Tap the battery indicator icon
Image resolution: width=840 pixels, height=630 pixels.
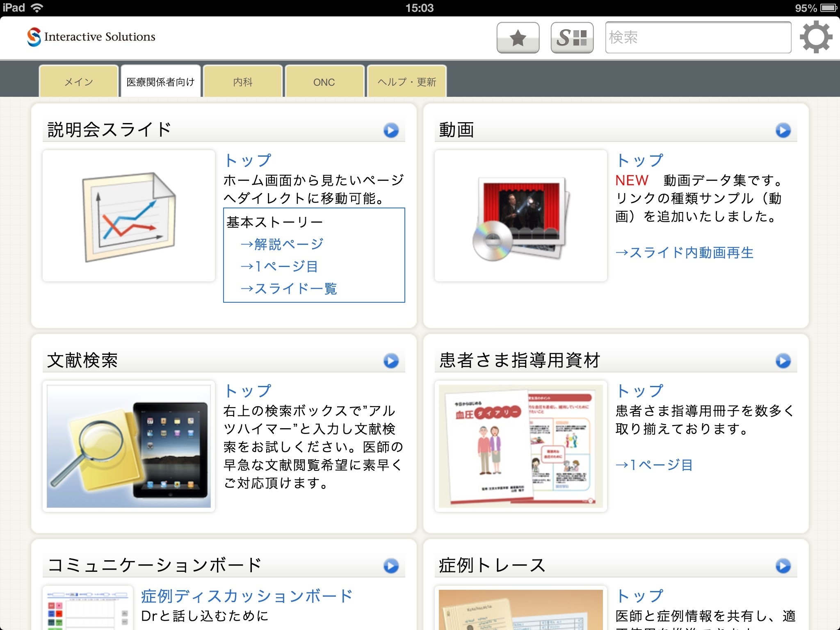click(x=829, y=8)
